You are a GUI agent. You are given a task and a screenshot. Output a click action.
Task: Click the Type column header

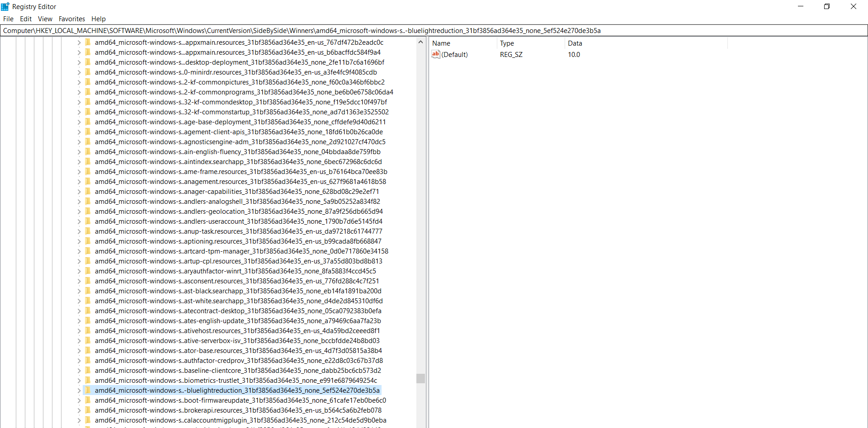coord(530,43)
